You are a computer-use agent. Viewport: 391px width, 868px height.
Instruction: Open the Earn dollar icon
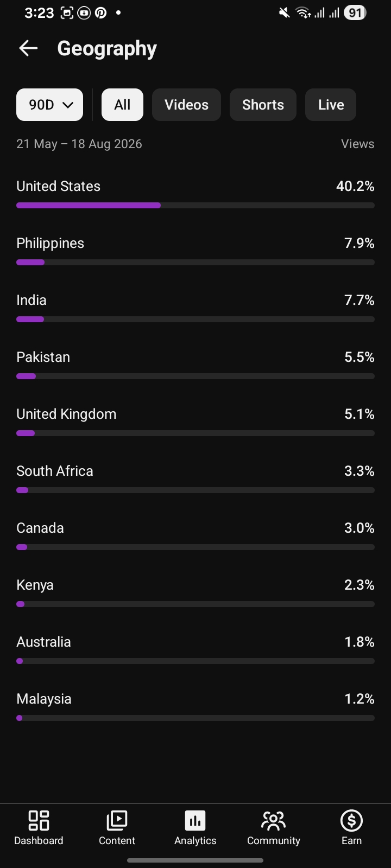pos(351,820)
